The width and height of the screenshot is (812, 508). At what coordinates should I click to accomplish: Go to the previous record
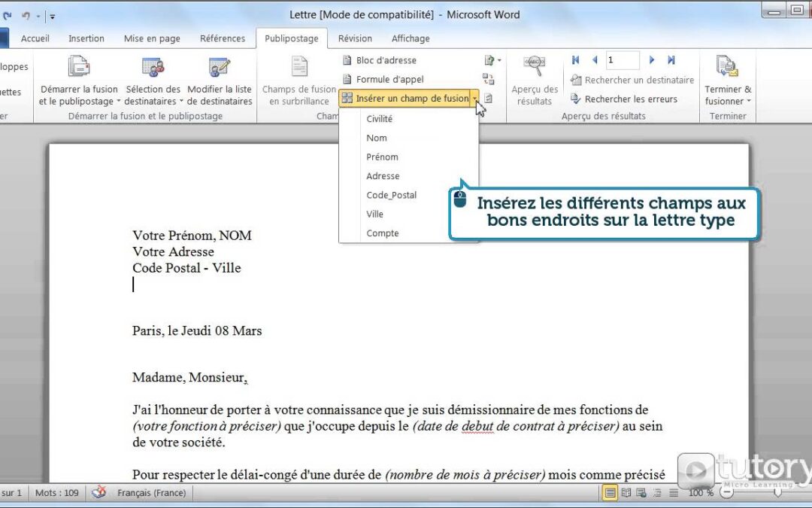click(x=595, y=60)
